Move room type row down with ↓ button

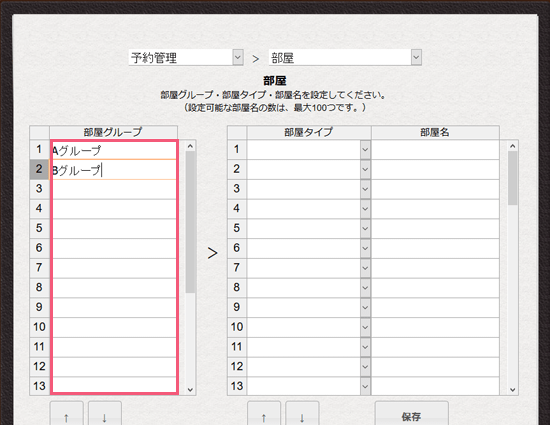pyautogui.click(x=302, y=414)
